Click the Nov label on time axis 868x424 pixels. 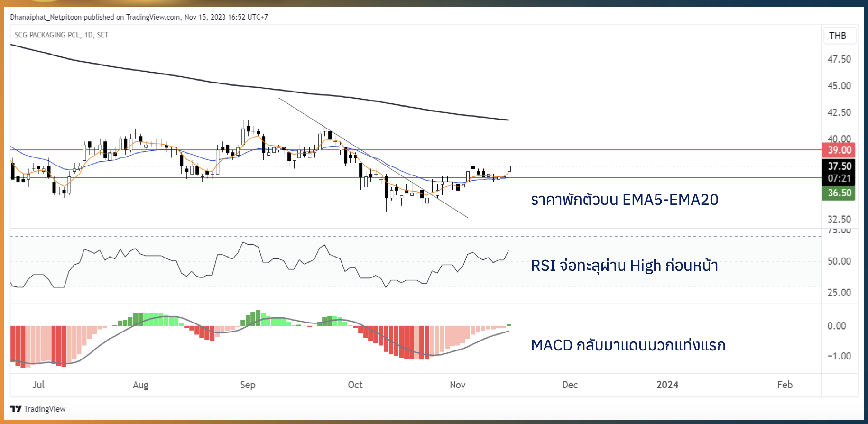[457, 385]
